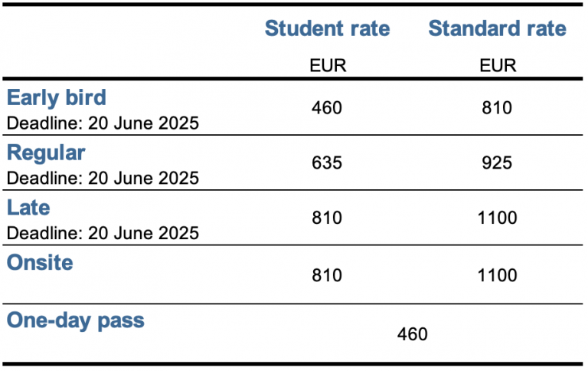Image resolution: width=588 pixels, height=371 pixels.
Task: Click the Onsite student price 810
Action: 327,275
